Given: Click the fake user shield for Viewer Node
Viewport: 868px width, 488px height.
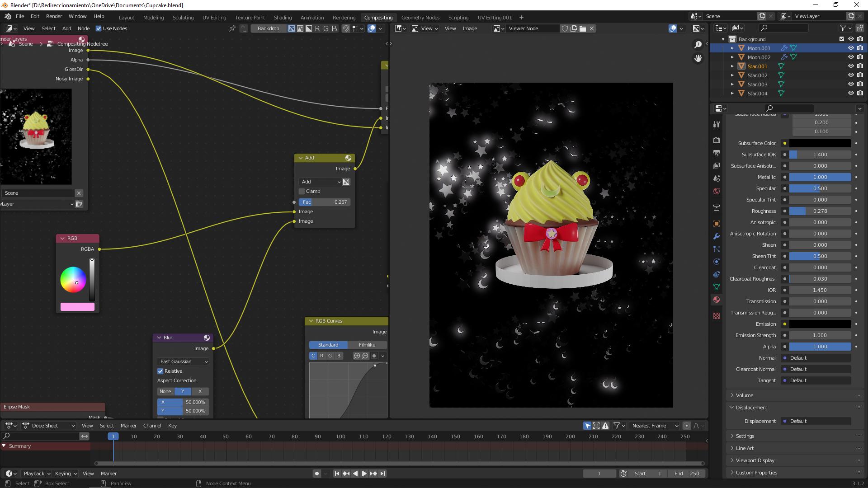Looking at the screenshot, I should (x=565, y=28).
